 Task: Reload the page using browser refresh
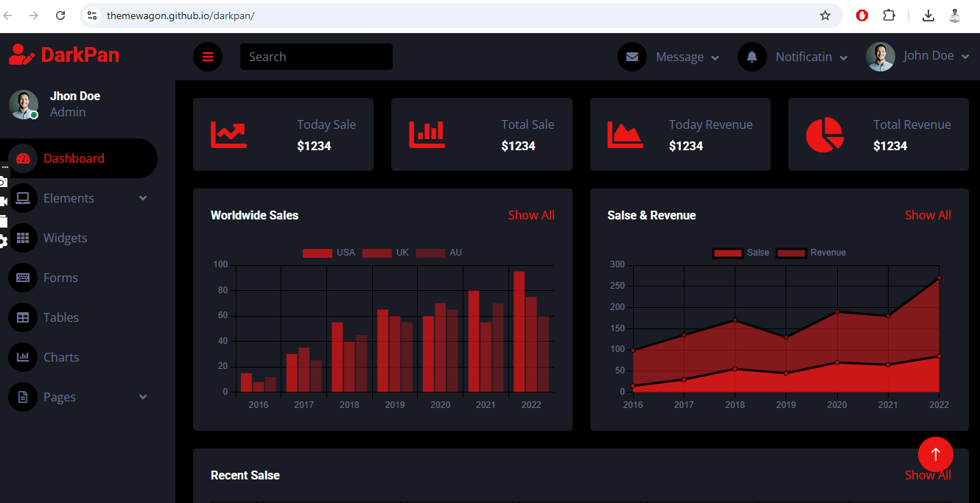[x=60, y=15]
